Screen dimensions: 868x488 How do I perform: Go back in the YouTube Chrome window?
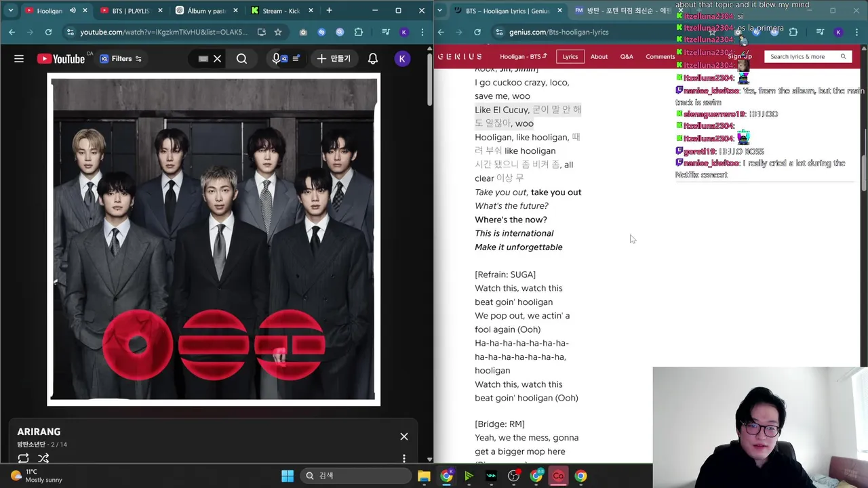click(x=12, y=32)
